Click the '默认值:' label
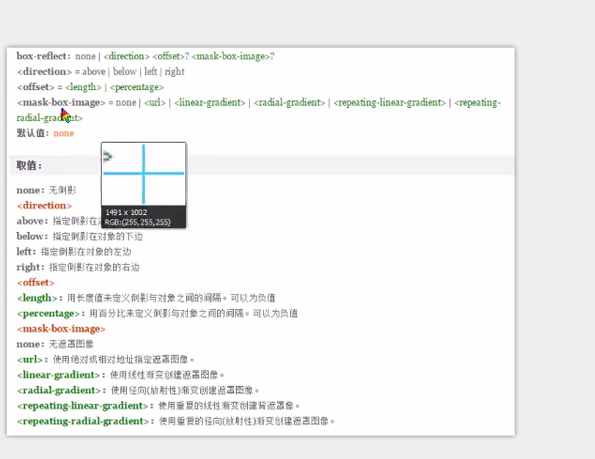The image size is (595, 459). (x=33, y=133)
